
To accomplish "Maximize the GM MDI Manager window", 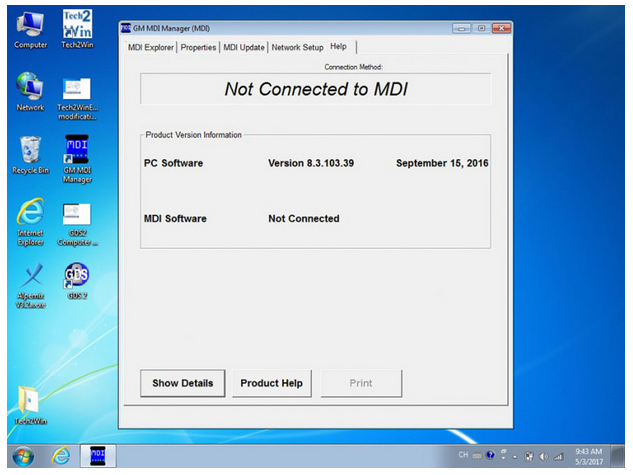I will (482, 28).
